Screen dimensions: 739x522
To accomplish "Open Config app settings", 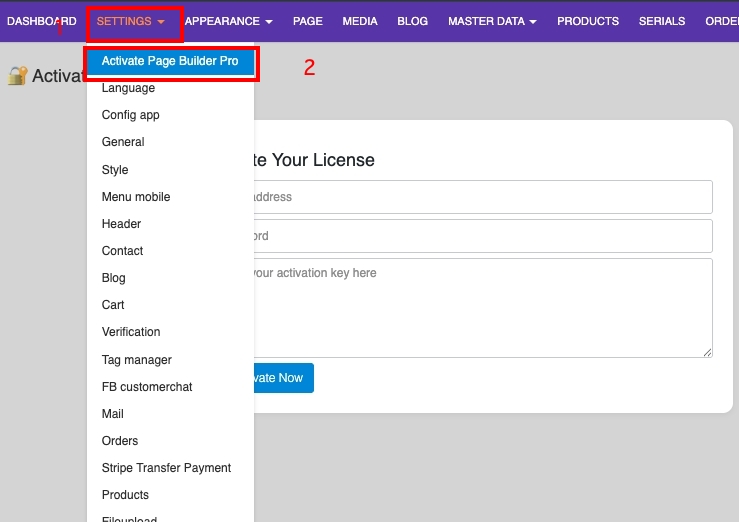I will [x=130, y=115].
